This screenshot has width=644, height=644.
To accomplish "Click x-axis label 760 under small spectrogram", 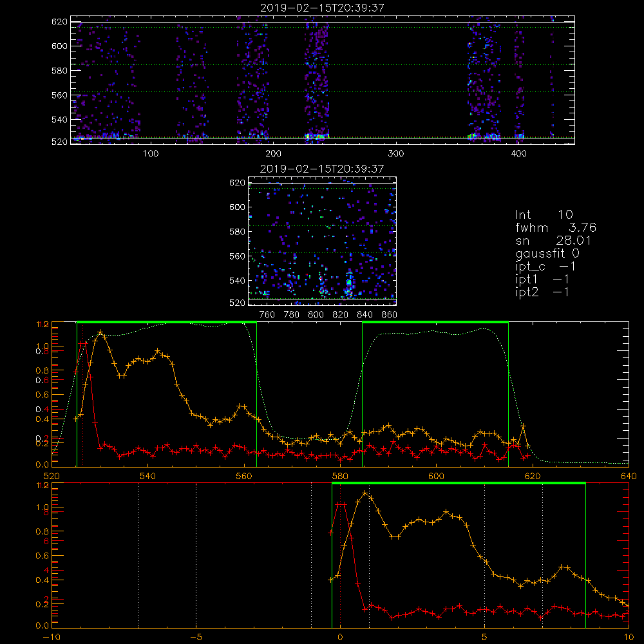I will coord(267,315).
